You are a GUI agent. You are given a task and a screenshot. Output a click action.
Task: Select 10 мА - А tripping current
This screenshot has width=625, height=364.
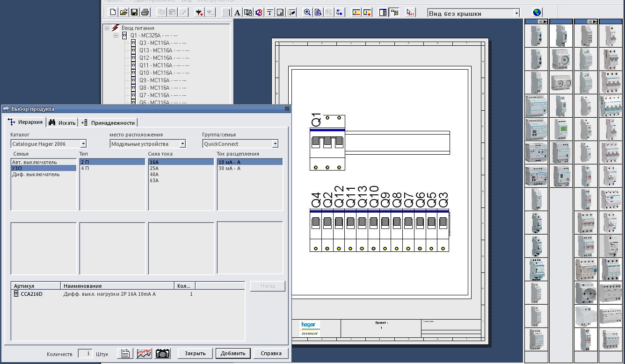(x=250, y=162)
